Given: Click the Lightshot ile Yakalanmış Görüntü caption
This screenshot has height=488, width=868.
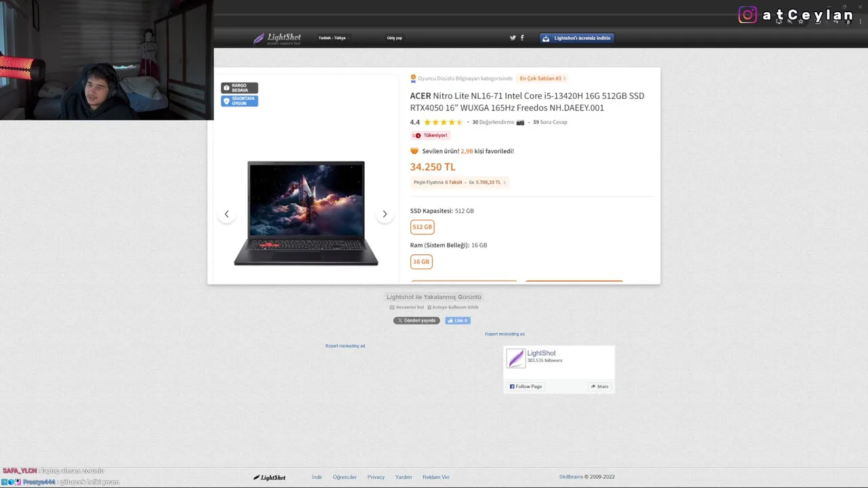Looking at the screenshot, I should [434, 297].
